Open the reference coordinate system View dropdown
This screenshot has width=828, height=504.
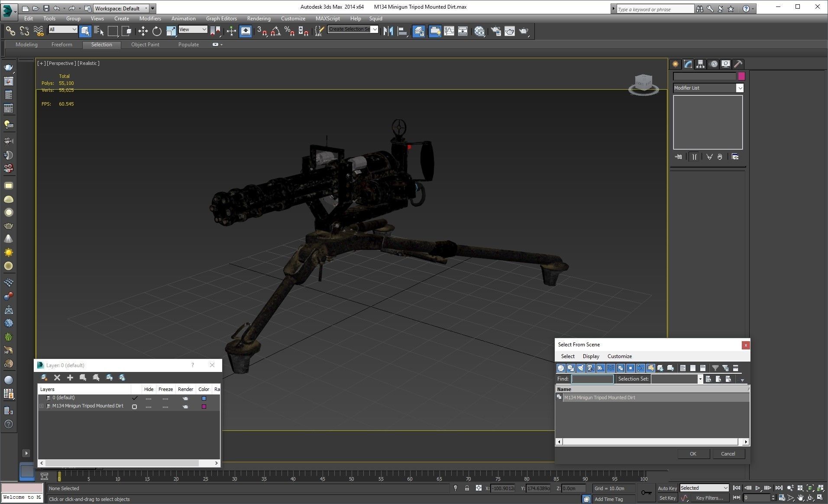click(x=193, y=29)
